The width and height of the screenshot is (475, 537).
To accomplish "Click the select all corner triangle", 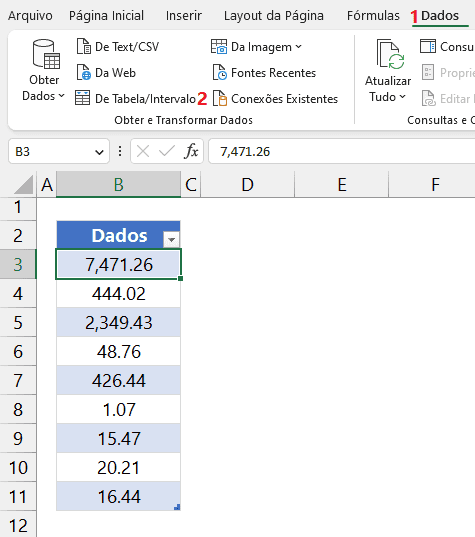I will click(24, 185).
